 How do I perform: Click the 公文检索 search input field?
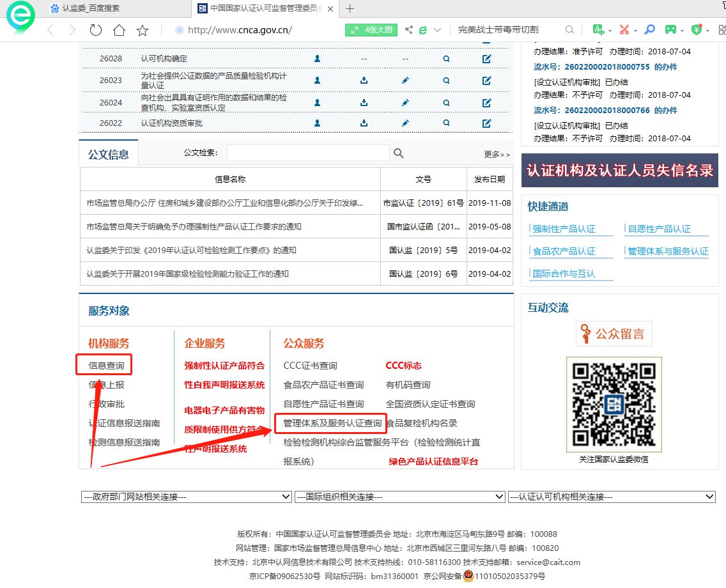coord(308,153)
